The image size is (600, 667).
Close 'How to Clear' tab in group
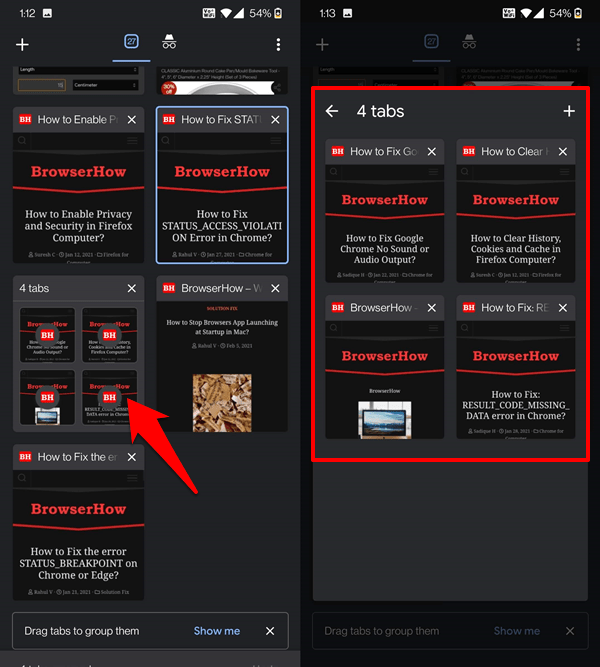(x=563, y=152)
